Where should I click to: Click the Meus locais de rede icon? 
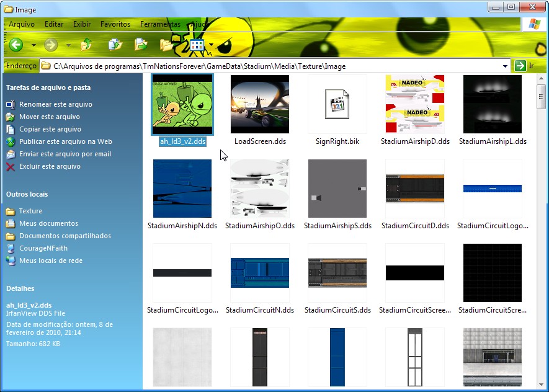point(11,261)
